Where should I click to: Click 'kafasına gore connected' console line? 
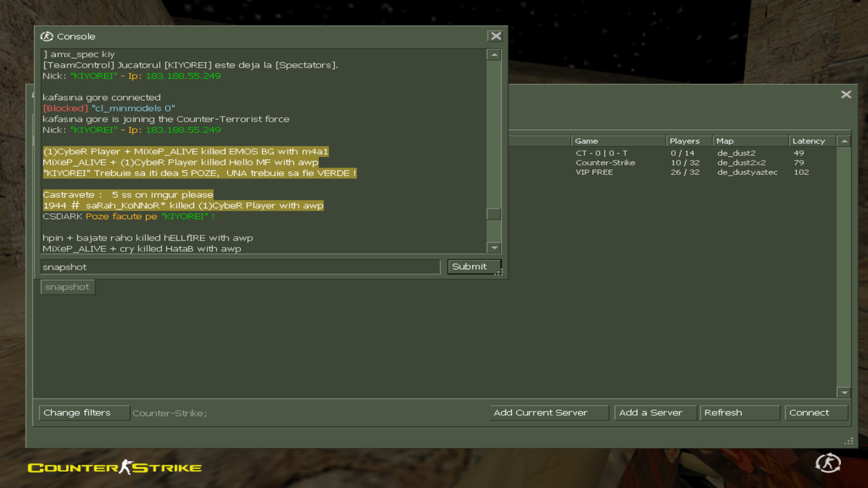click(x=102, y=98)
